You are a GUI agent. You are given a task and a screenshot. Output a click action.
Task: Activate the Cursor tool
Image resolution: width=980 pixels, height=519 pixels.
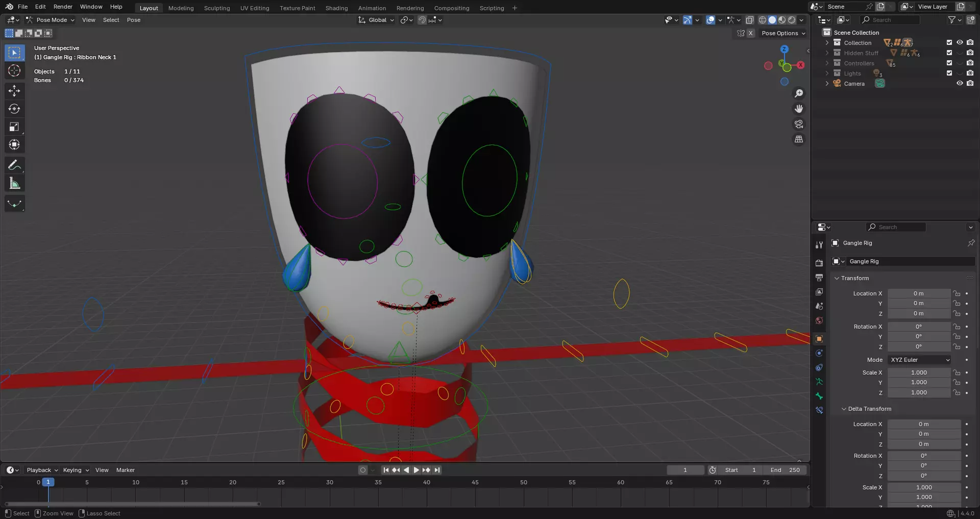[x=14, y=70]
